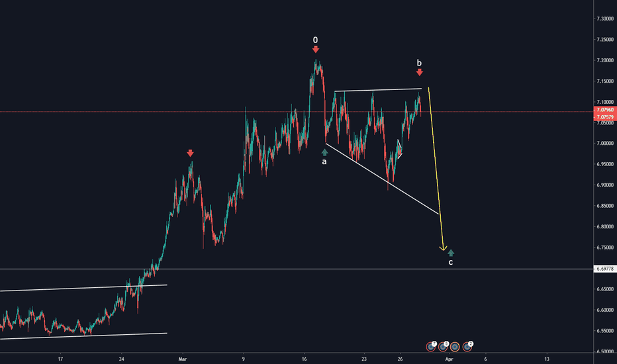Select the 'b' wave label
The height and width of the screenshot is (364, 617).
(x=419, y=63)
